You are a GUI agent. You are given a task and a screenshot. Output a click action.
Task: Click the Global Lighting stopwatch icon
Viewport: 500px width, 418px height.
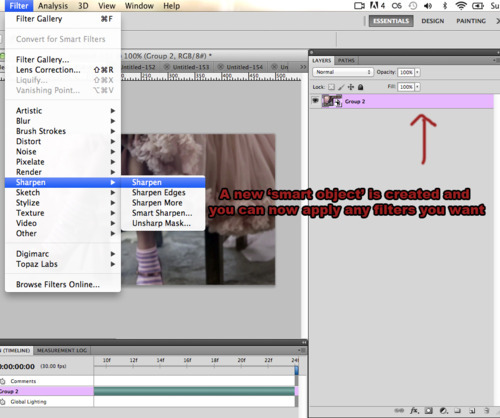[x=3, y=402]
